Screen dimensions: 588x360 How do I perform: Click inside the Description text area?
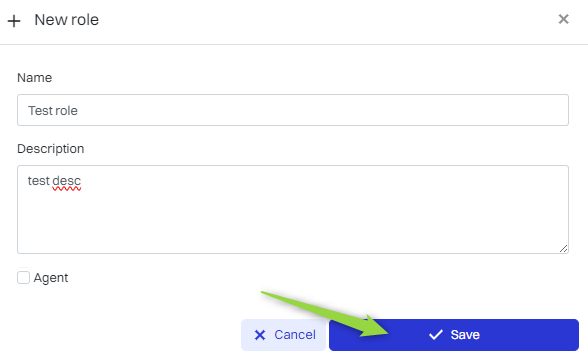click(x=293, y=209)
